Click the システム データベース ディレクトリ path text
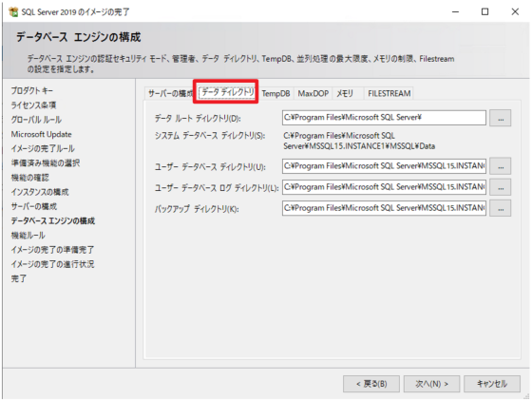The width and height of the screenshot is (532, 400). pyautogui.click(x=359, y=141)
